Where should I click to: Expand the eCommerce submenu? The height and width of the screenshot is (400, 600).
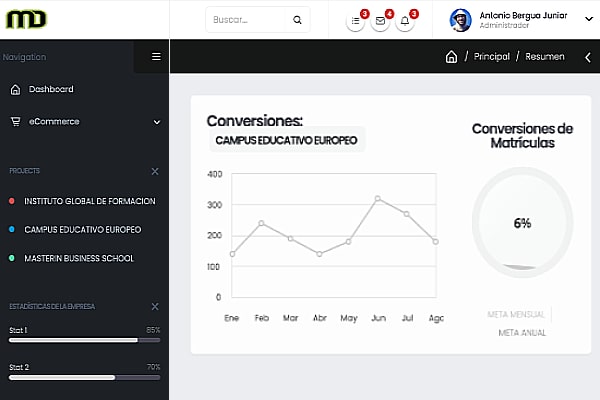coord(156,122)
